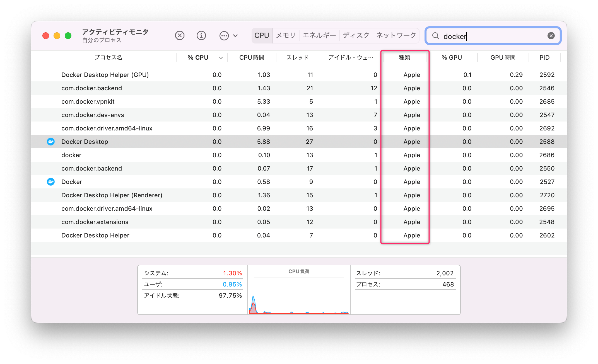Image resolution: width=598 pixels, height=364 pixels.
Task: Click CPU time value 5.33
Action: tap(264, 101)
